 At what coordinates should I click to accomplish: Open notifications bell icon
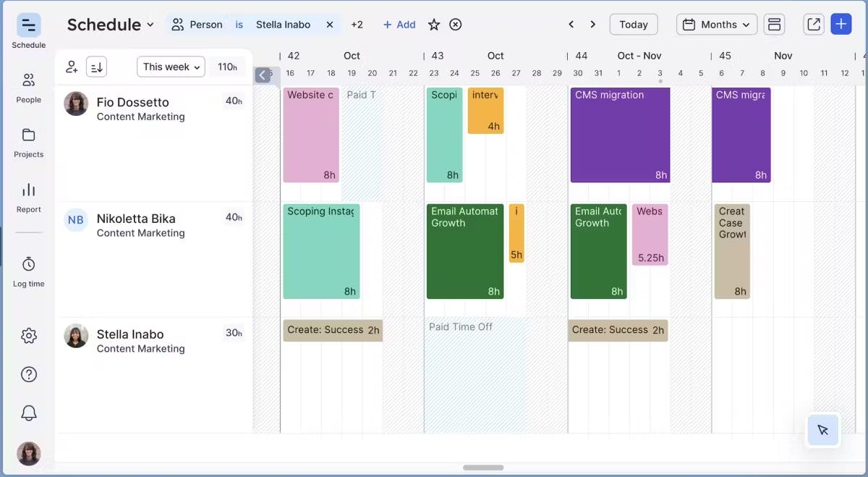(28, 413)
